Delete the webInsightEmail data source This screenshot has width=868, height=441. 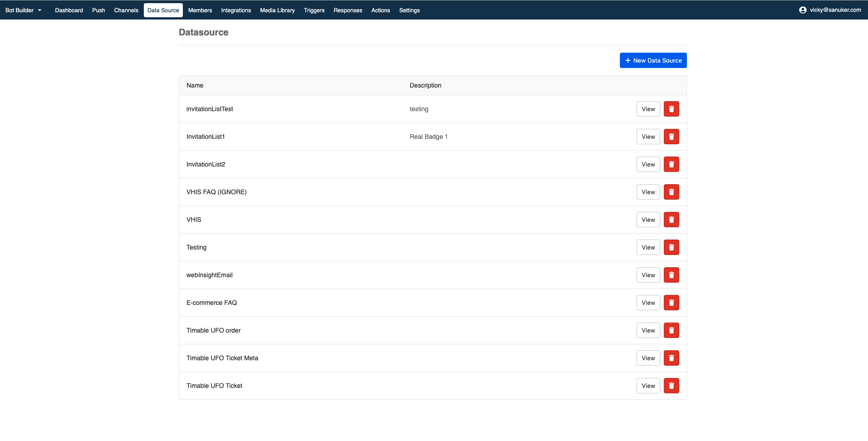coord(671,275)
